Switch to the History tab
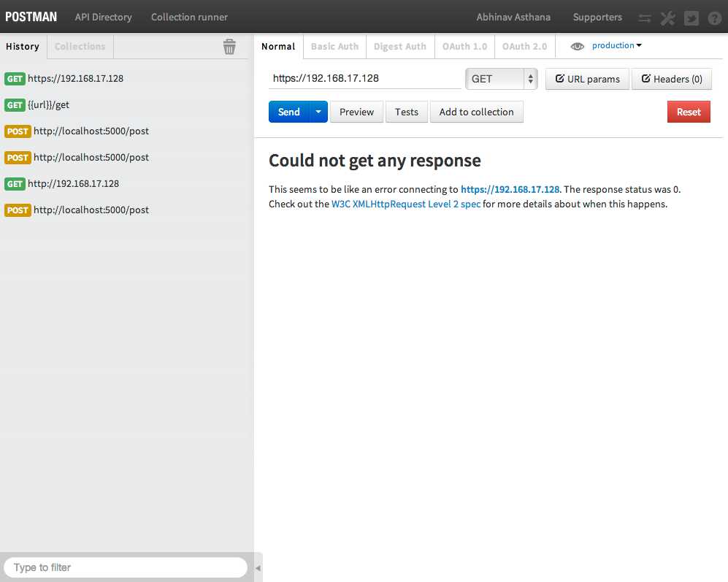The width and height of the screenshot is (728, 582). pos(23,47)
